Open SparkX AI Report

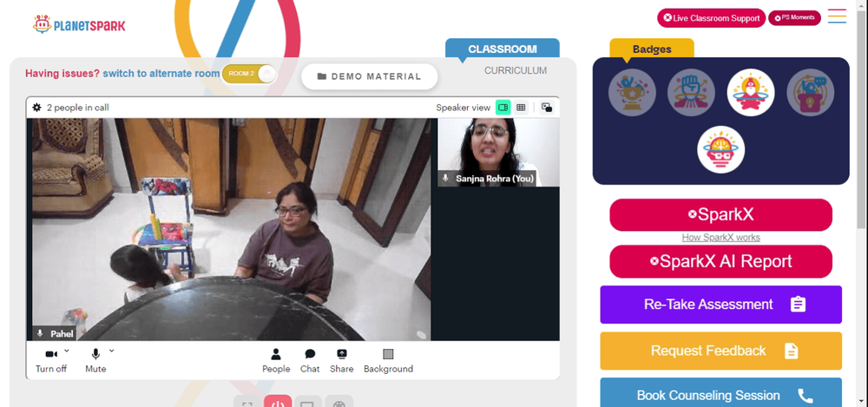point(720,261)
